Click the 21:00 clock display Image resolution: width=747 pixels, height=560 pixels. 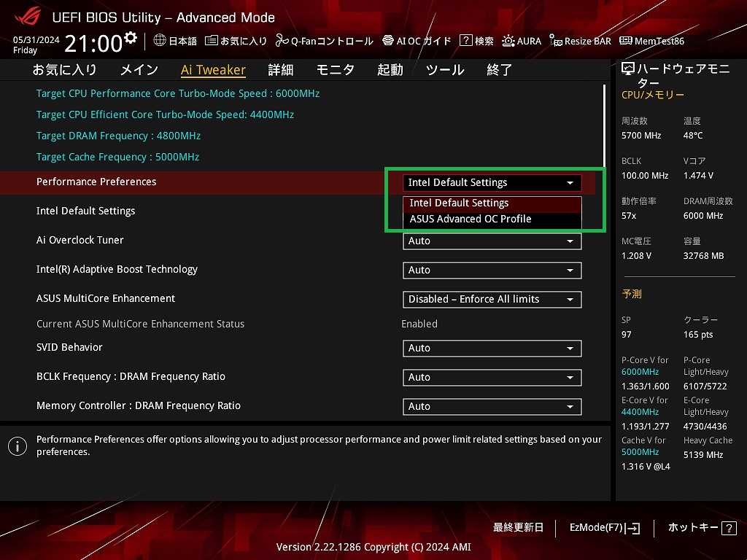point(94,44)
